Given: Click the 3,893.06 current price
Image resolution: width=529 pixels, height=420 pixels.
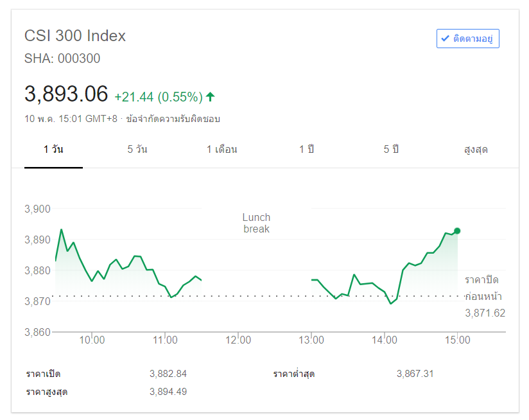Looking at the screenshot, I should pos(66,94).
